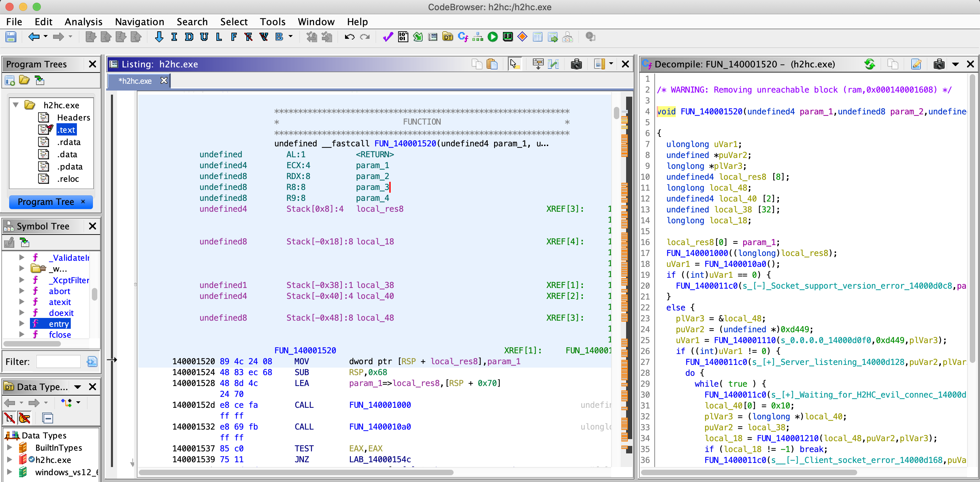Open the Data Type Manager DT toolbar icon
The height and width of the screenshot is (482, 980).
pos(448,37)
